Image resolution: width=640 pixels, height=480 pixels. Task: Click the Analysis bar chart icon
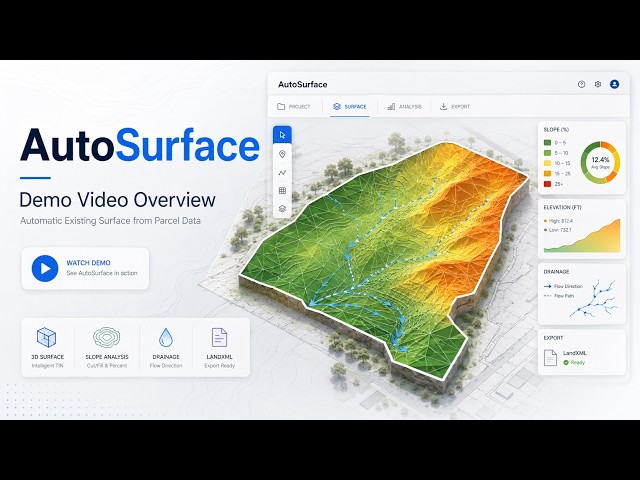[391, 107]
